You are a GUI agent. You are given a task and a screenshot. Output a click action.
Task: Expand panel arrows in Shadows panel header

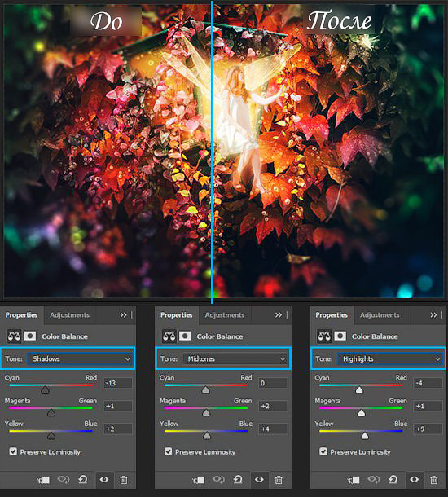click(123, 315)
